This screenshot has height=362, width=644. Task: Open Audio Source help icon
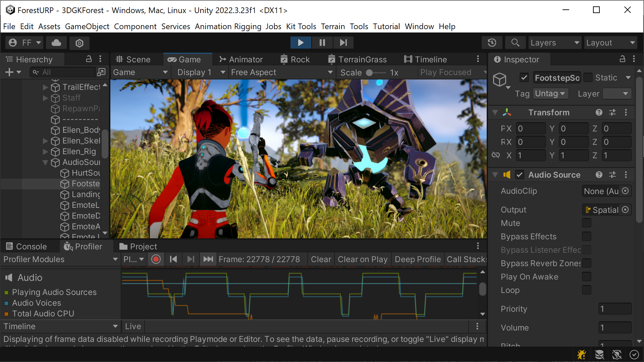pyautogui.click(x=599, y=175)
